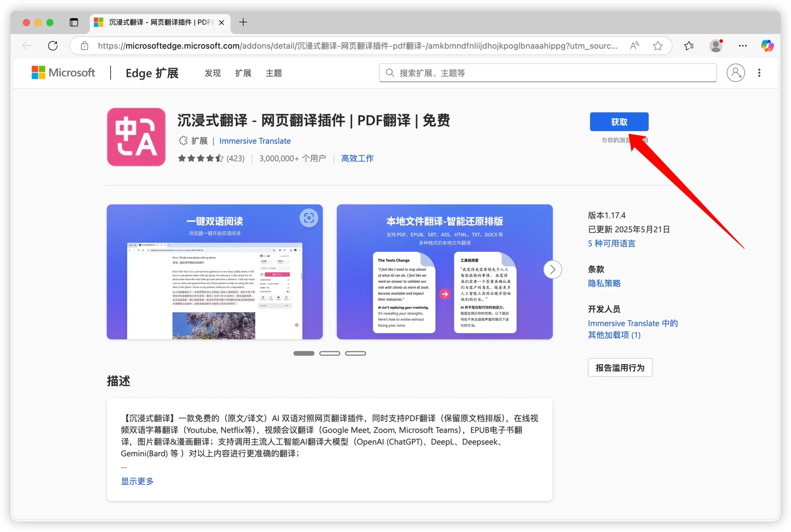Screen dimensions: 791x532
Task: Select the third carousel page indicator
Action: [355, 353]
